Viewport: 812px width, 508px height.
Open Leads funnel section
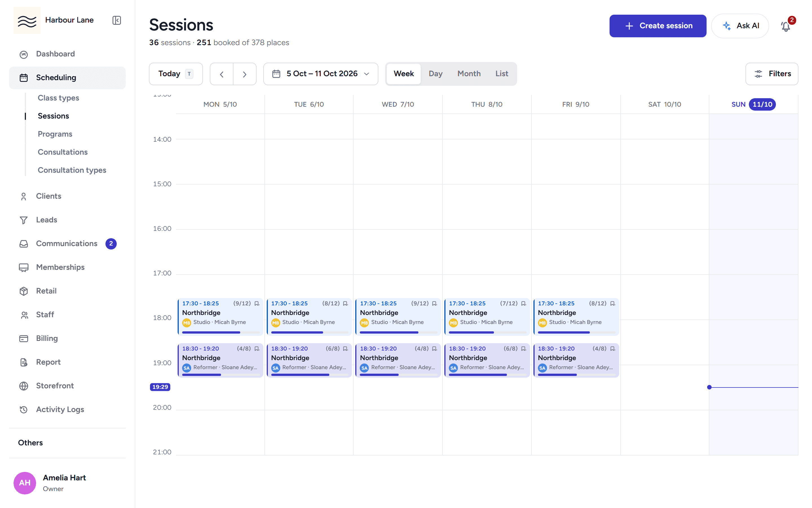[67, 220]
